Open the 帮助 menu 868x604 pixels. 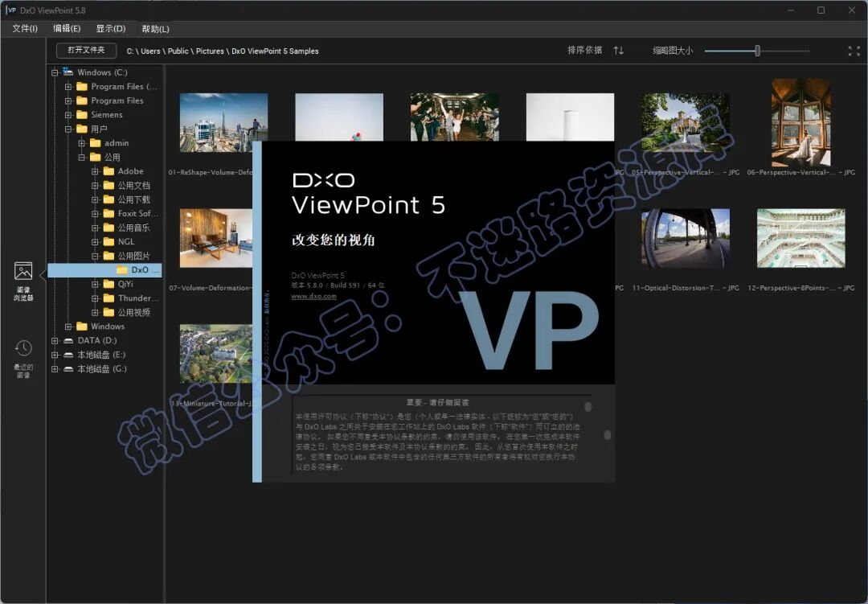click(156, 28)
